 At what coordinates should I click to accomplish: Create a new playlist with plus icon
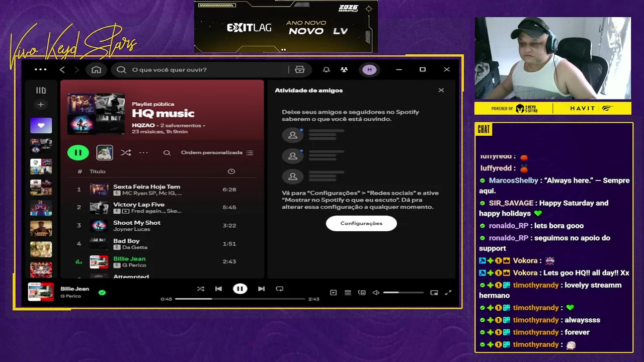point(41,105)
